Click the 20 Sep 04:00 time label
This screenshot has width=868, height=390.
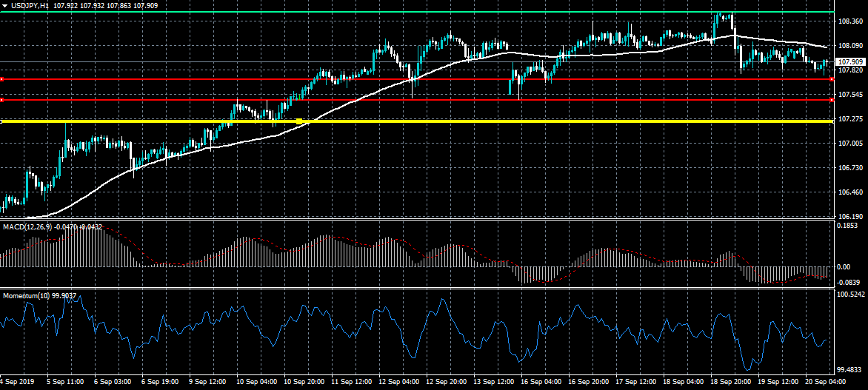[824, 383]
